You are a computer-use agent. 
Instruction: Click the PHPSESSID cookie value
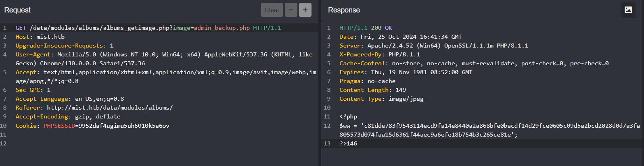point(124,126)
